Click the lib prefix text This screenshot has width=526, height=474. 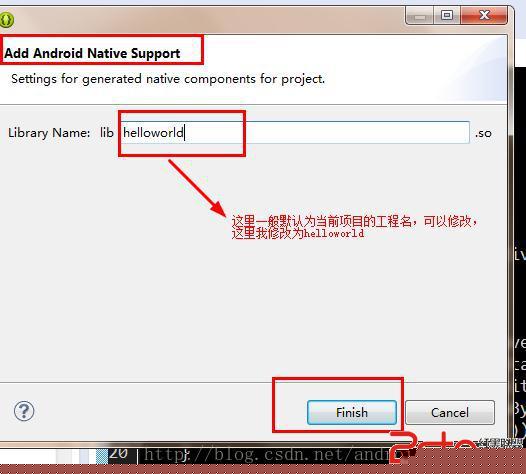click(107, 133)
